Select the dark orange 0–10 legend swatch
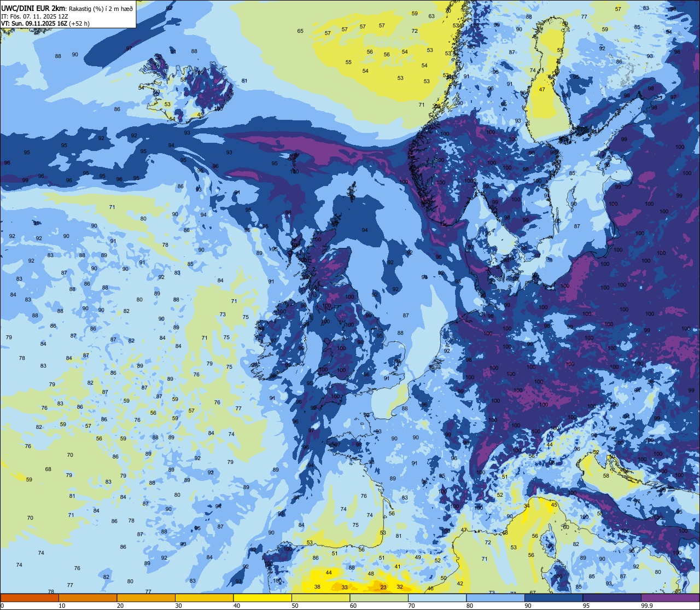This screenshot has width=700, height=610. click(30, 597)
